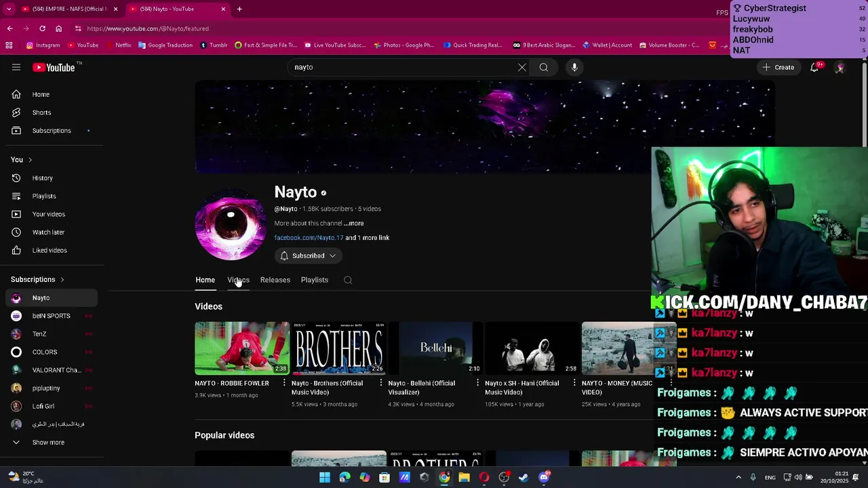Play Brothers Official Music Video thumbnail

tap(339, 348)
